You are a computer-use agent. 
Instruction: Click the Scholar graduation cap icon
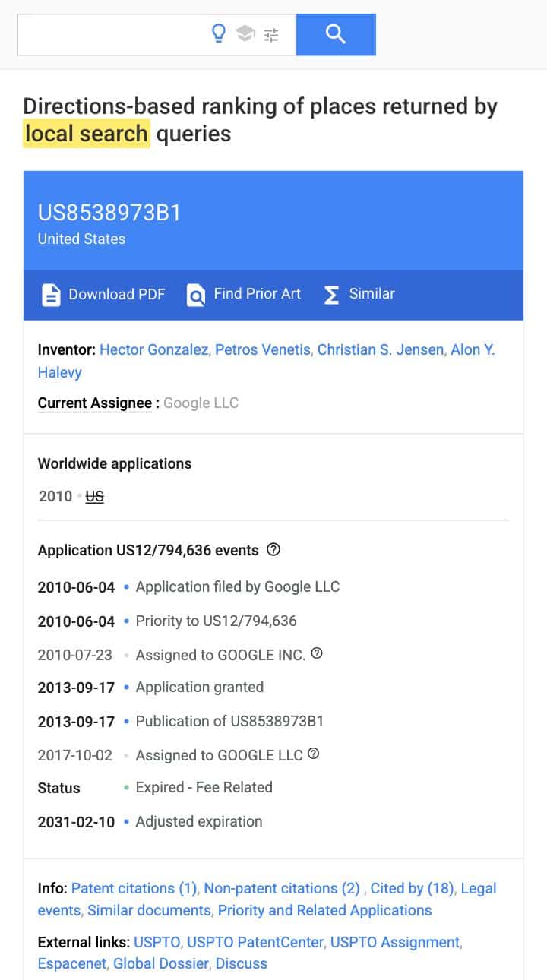(x=245, y=33)
